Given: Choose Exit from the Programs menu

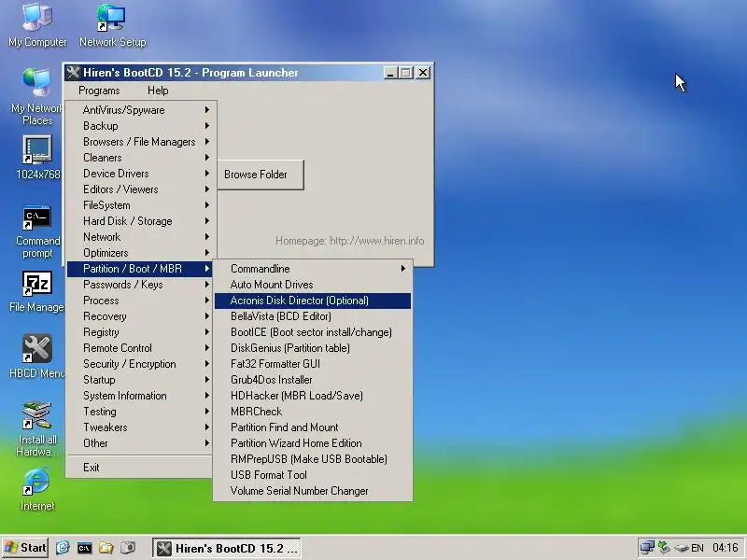Looking at the screenshot, I should pyautogui.click(x=139, y=468).
